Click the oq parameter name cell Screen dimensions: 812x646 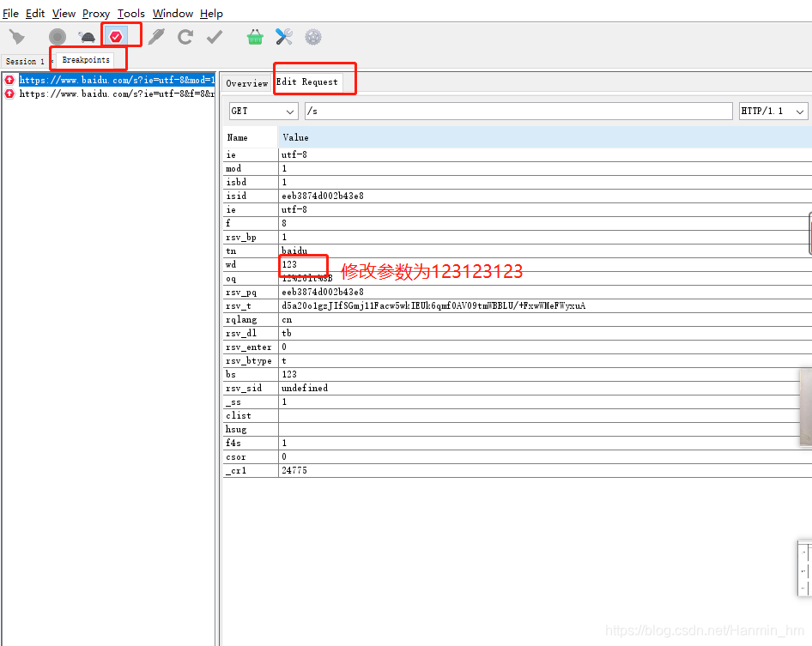point(251,279)
